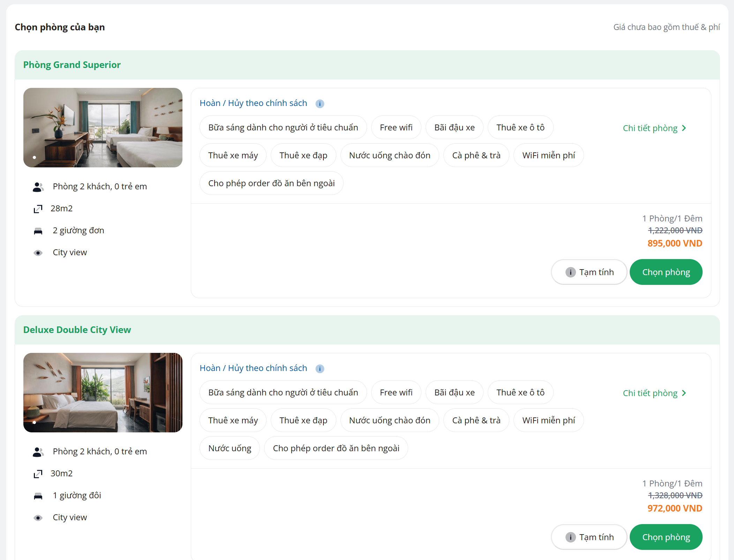Click eye icon next to Deluxe Double City view

[x=38, y=518]
